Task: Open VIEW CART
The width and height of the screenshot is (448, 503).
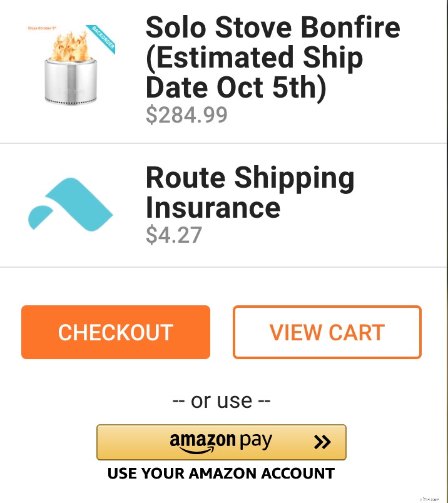Action: coord(327,332)
